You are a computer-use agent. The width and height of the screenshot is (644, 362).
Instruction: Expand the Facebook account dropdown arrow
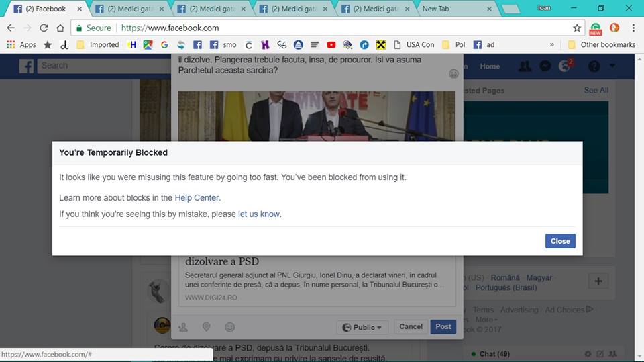(612, 66)
